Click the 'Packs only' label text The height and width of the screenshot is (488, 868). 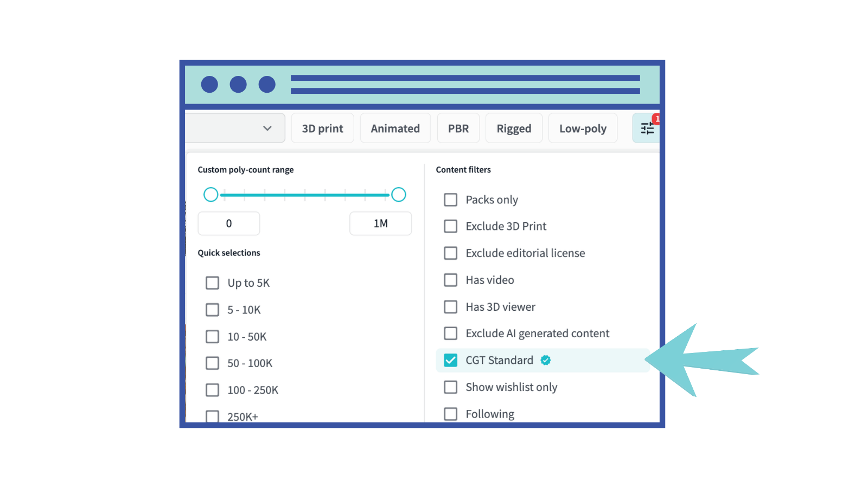tap(492, 200)
